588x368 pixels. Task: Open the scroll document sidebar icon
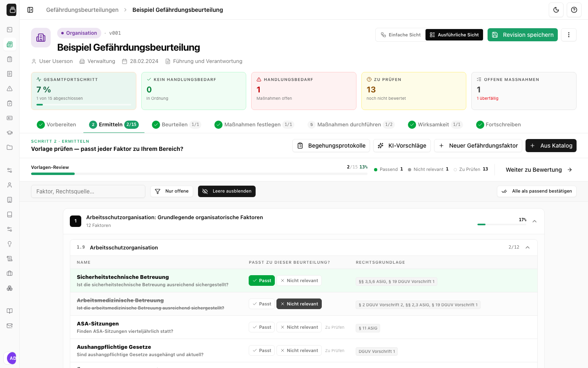tap(10, 259)
